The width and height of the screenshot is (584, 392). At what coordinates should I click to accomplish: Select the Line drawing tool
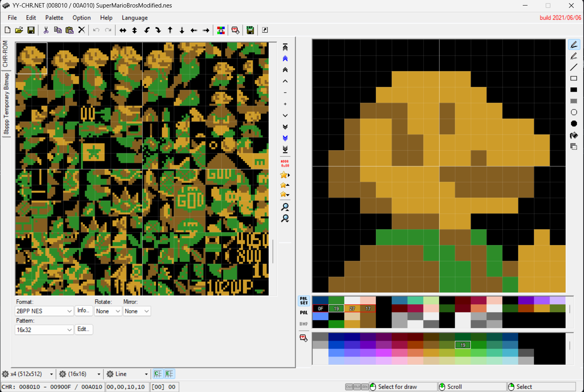tap(574, 67)
